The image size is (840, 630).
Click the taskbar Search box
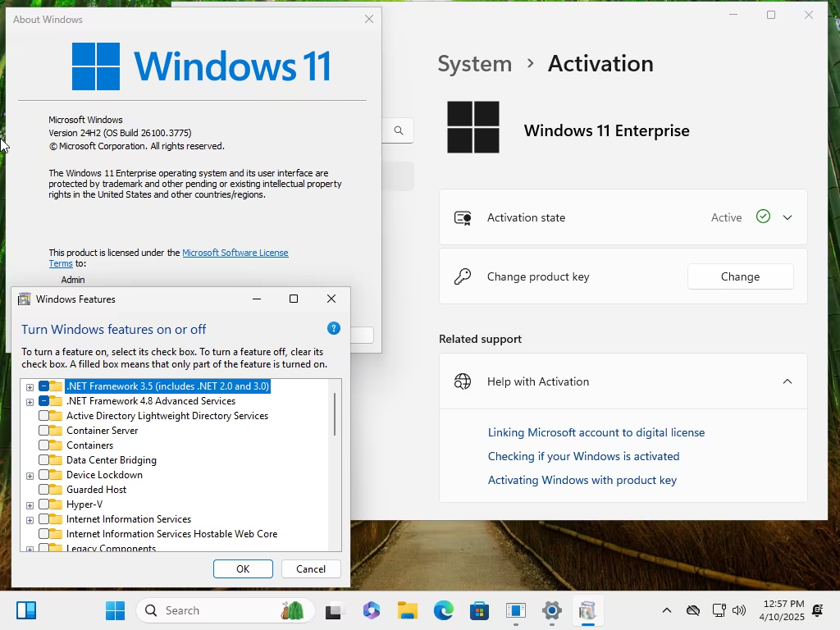tap(226, 610)
